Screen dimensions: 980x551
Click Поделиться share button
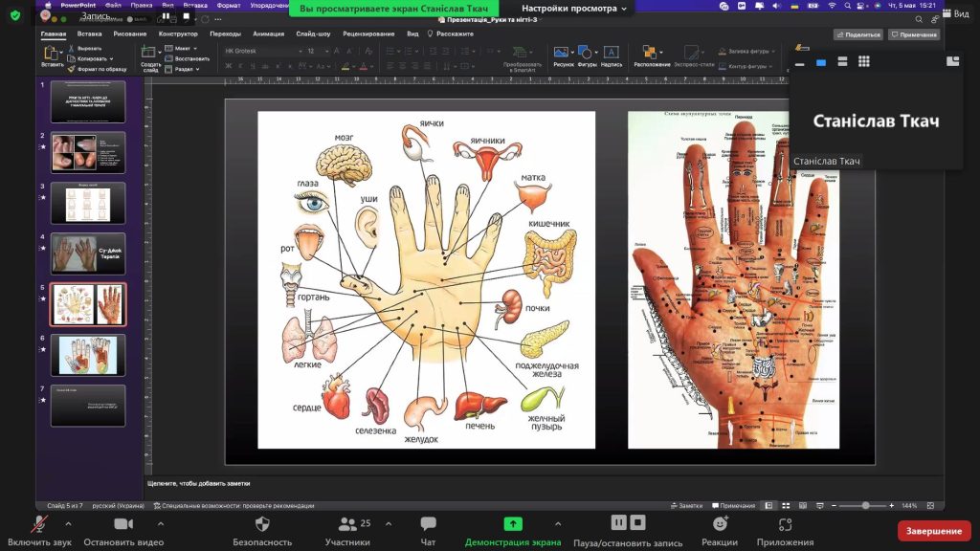(x=858, y=34)
